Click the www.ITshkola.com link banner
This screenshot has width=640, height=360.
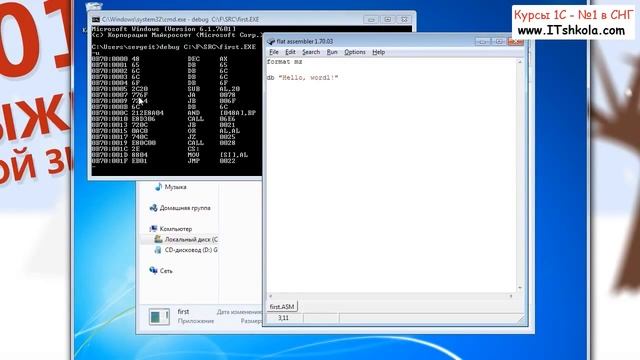point(571,31)
